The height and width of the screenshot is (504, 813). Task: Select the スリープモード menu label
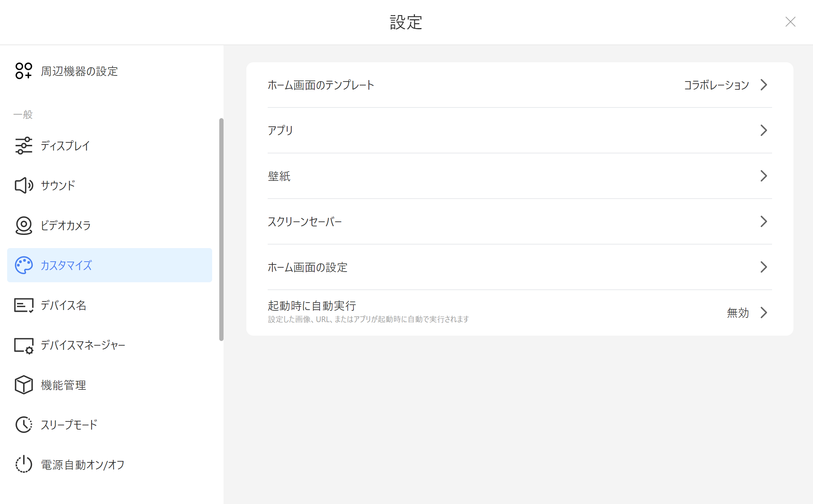point(69,425)
